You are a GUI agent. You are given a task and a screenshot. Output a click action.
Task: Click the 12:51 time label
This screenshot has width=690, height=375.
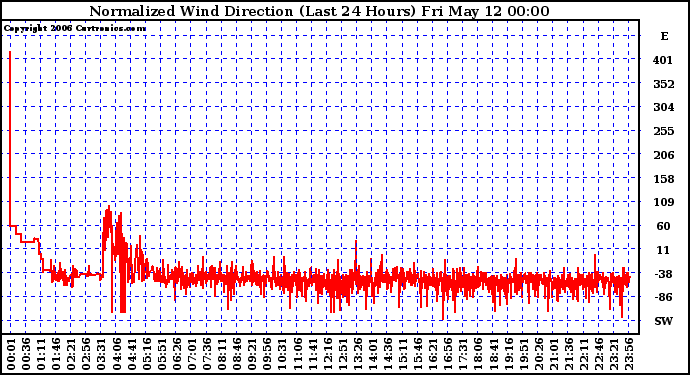[x=342, y=354]
